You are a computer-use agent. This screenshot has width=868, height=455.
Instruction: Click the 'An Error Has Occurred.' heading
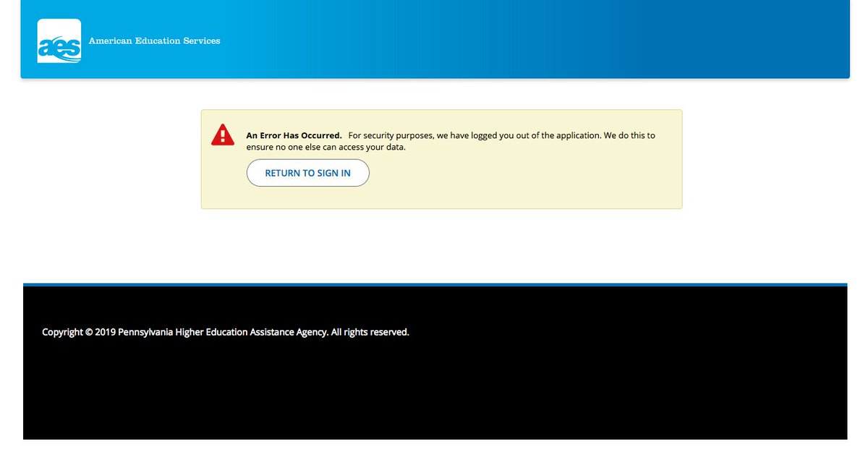click(x=294, y=135)
